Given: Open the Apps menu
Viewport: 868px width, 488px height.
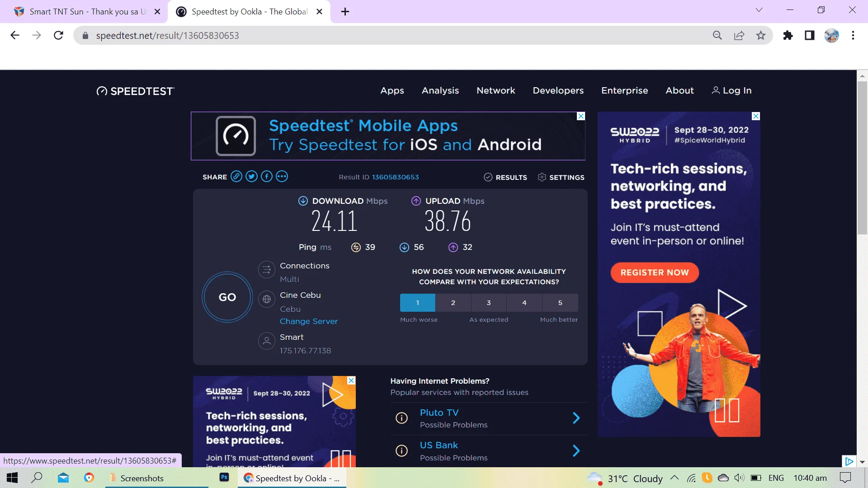Looking at the screenshot, I should 392,90.
